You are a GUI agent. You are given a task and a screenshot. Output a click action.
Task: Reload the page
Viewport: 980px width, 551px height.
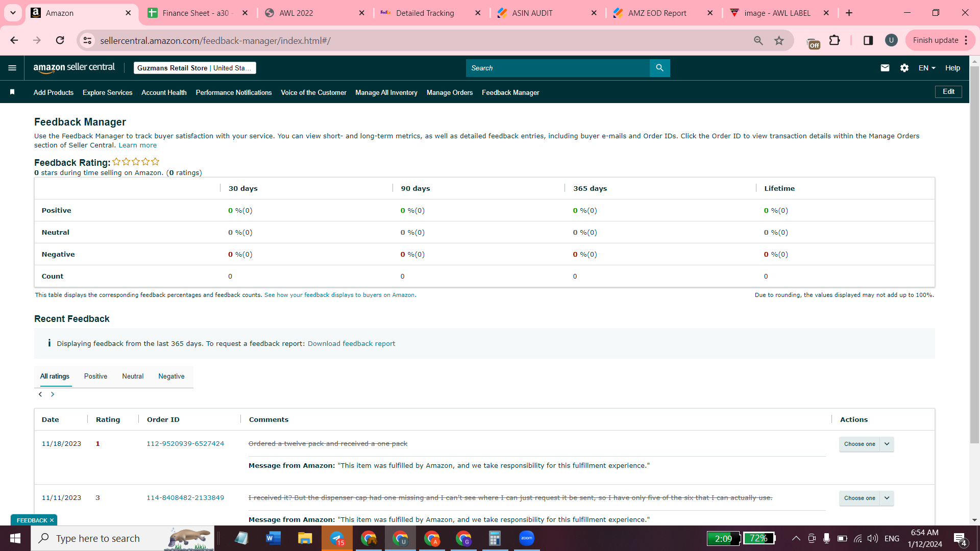point(60,40)
